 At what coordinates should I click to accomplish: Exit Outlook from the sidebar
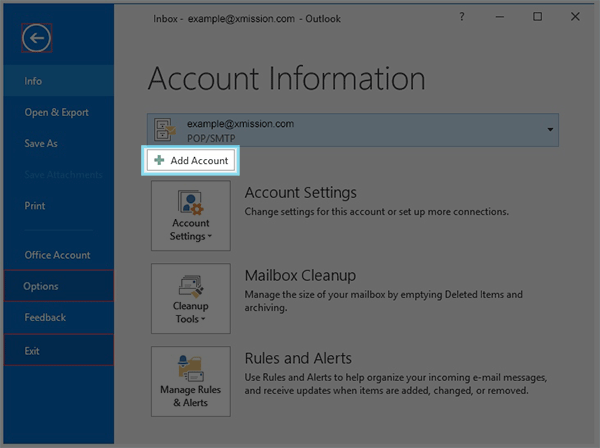[59, 350]
